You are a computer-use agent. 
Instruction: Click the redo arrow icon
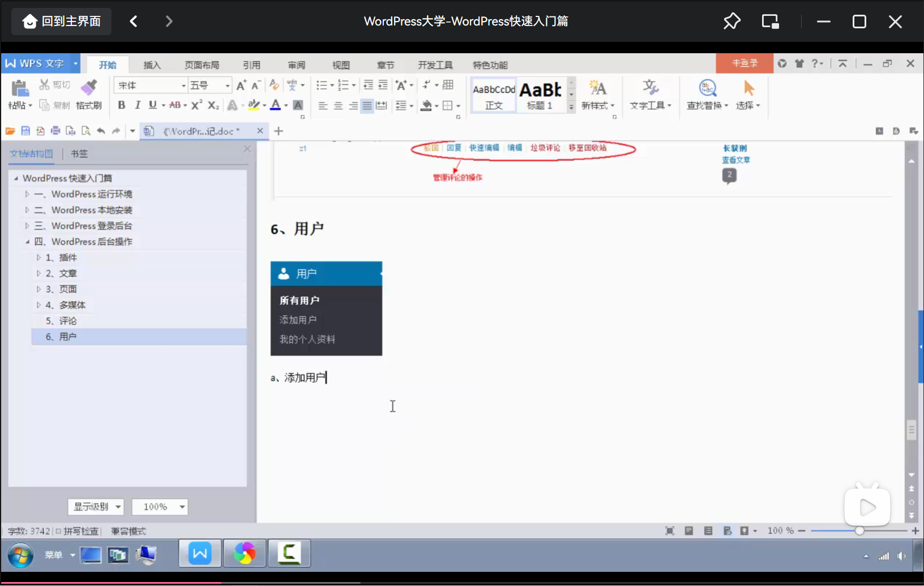pos(116,131)
